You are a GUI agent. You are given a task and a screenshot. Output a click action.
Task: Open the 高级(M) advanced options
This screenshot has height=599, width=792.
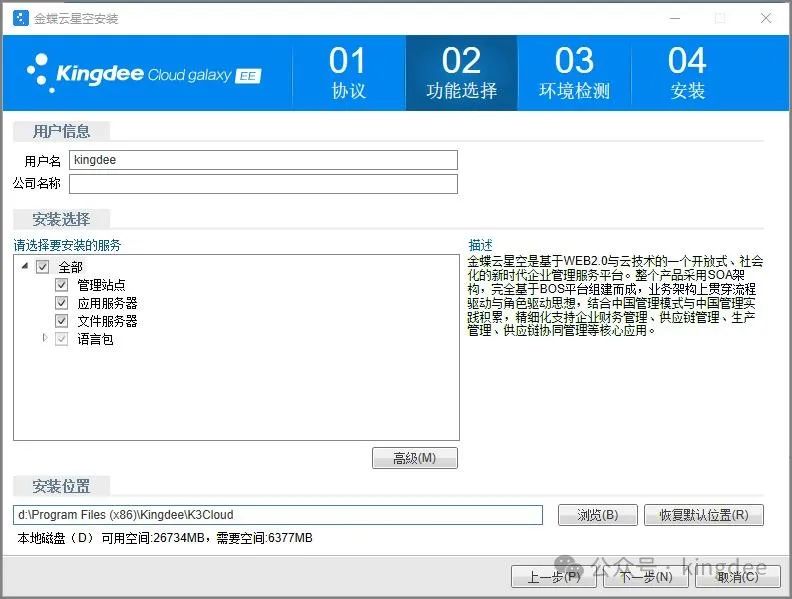pyautogui.click(x=414, y=458)
